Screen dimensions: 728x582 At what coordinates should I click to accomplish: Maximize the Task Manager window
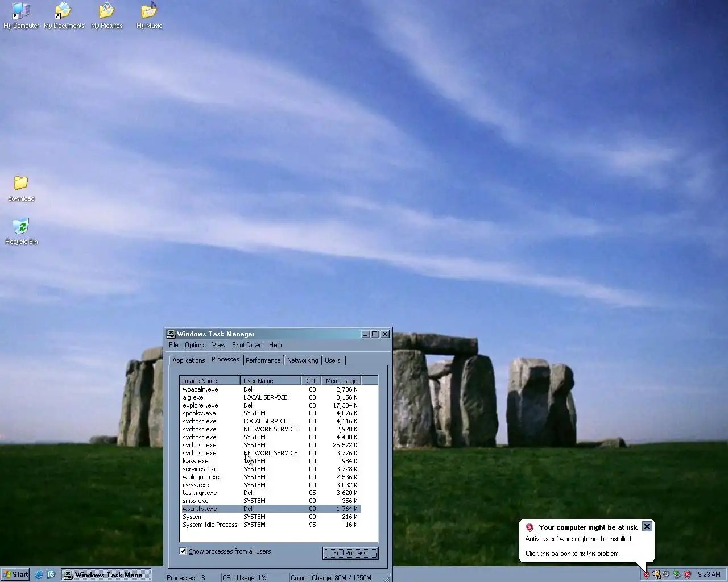(375, 334)
